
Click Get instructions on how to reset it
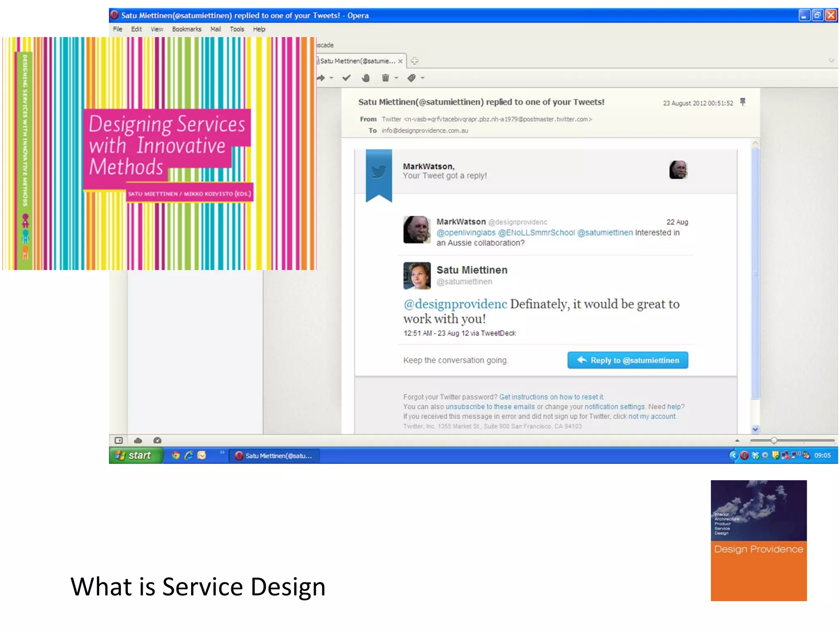coord(551,397)
